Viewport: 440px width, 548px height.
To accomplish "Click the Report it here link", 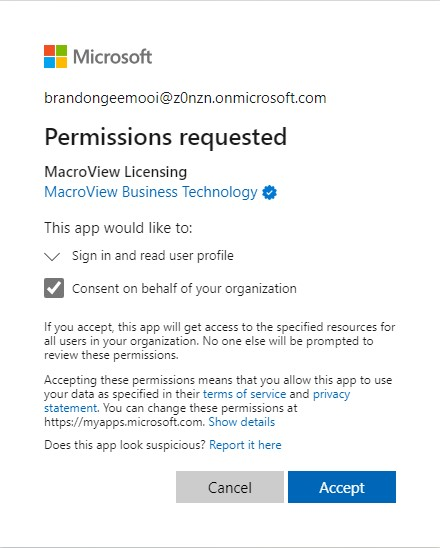I will tap(245, 445).
